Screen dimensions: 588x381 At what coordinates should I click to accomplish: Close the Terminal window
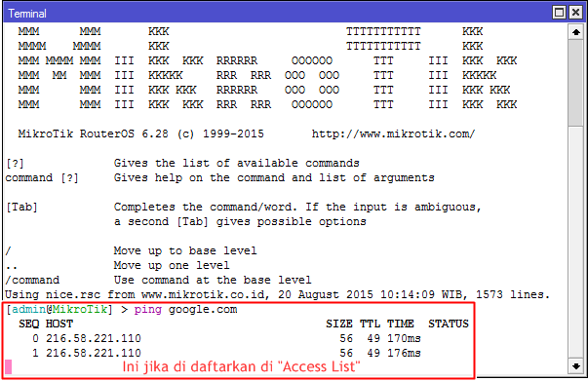(575, 13)
